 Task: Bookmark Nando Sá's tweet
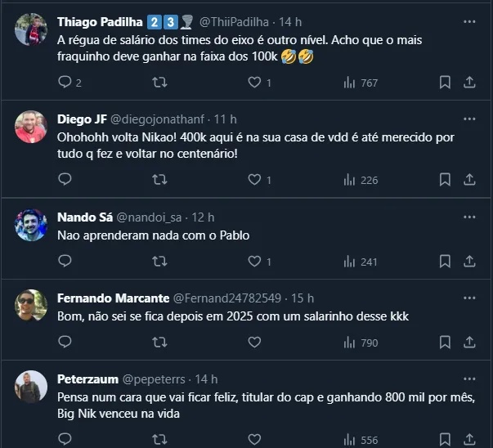pos(445,262)
